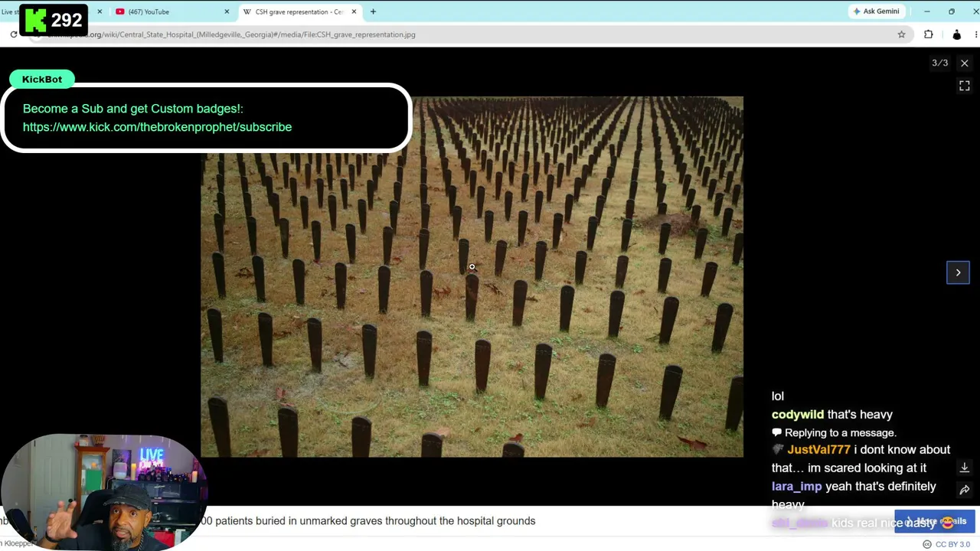Click the KickBot name label
Screen dimensions: 980x551
[42, 79]
